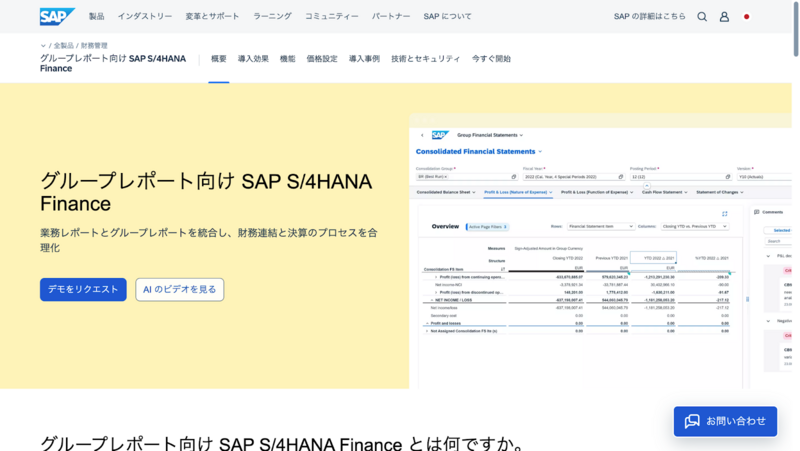Click SAP の詳細はこちら link
Image resolution: width=800 pixels, height=451 pixels.
(x=649, y=16)
